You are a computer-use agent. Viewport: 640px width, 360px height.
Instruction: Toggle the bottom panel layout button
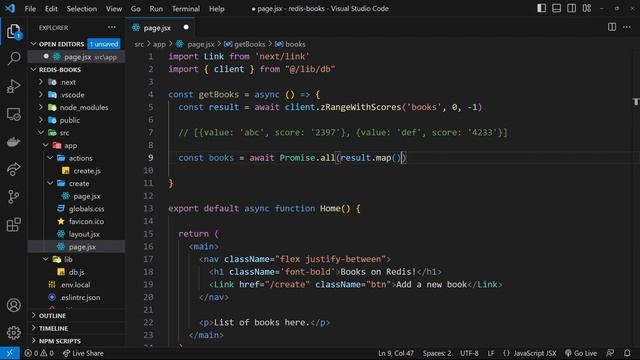tap(556, 8)
